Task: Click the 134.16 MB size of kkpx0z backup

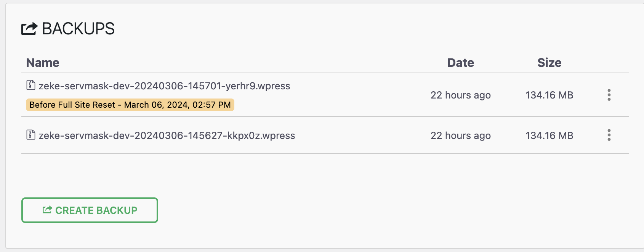Action: (549, 136)
